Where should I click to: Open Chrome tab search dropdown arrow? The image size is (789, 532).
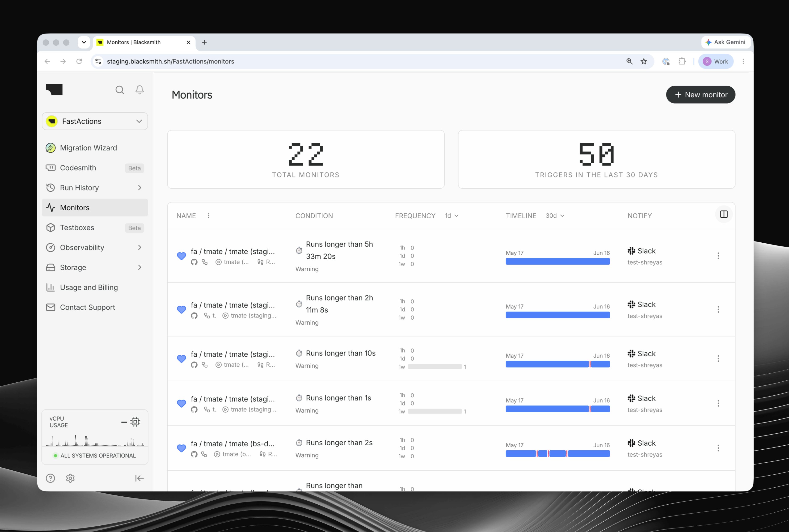pos(84,42)
